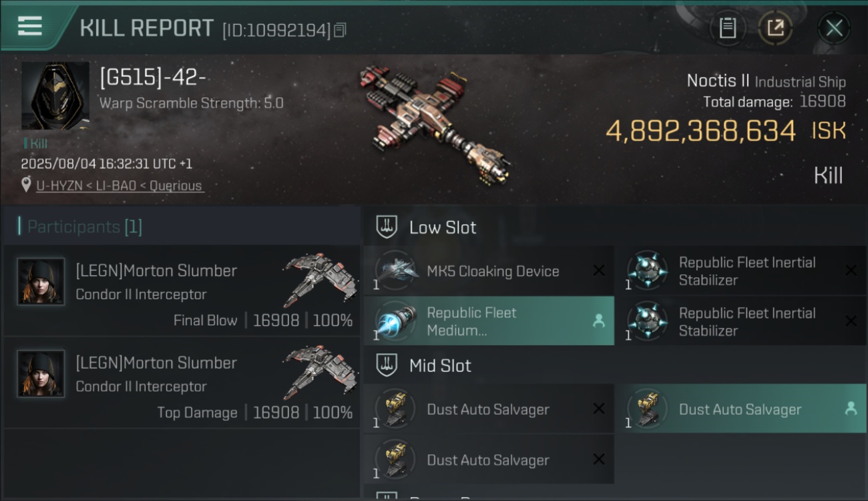Screen dimensions: 868x501
Task: Select the bottom-left Dust Auto Salvager
Action: 489,460
